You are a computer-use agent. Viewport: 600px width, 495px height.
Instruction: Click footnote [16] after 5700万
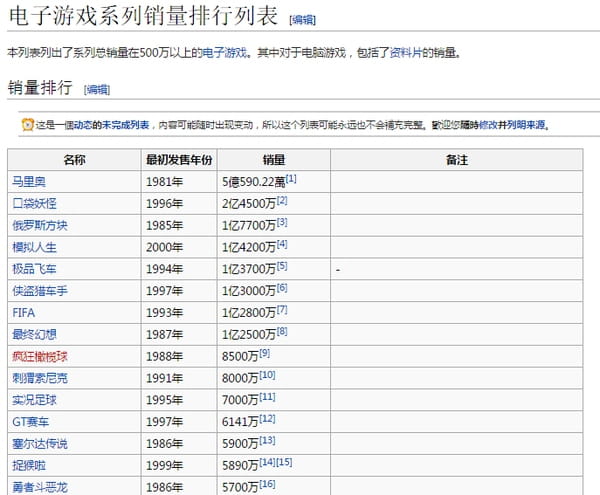[x=267, y=484]
